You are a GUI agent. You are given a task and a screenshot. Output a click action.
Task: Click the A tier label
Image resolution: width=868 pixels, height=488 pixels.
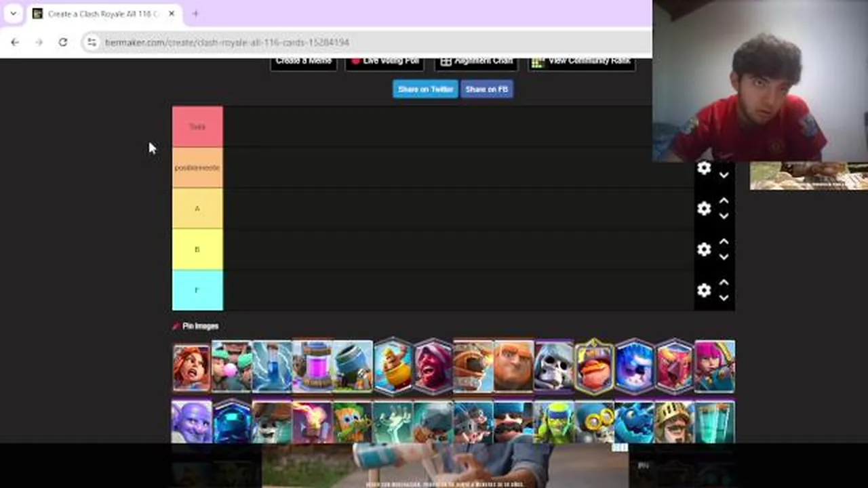tap(197, 209)
